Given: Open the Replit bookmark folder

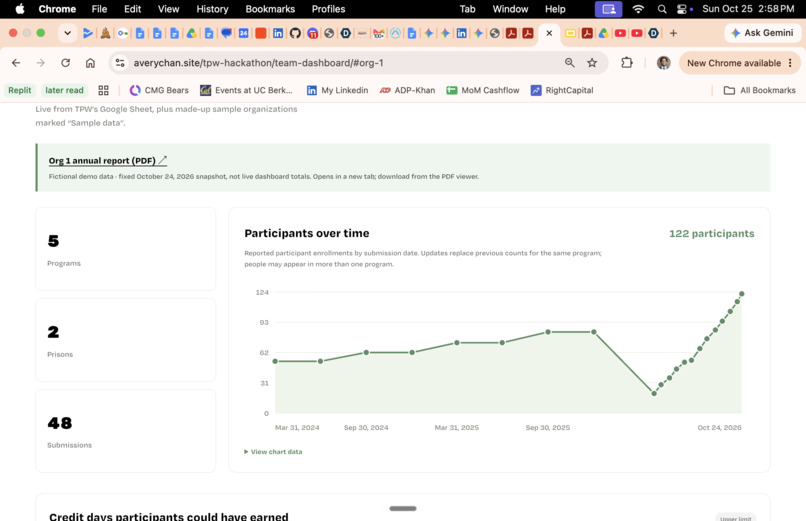Looking at the screenshot, I should [20, 90].
